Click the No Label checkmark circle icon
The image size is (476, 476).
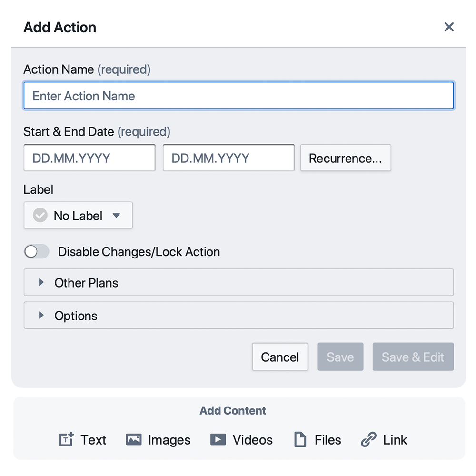click(x=40, y=216)
